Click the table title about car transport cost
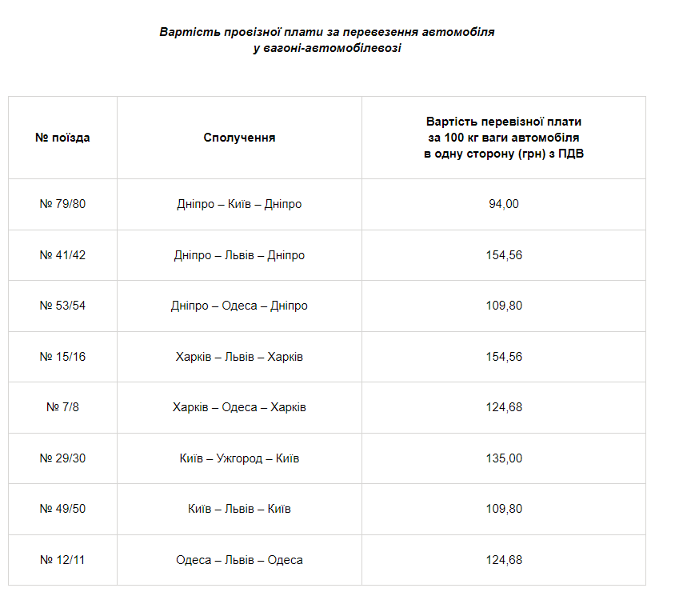 pyautogui.click(x=326, y=40)
